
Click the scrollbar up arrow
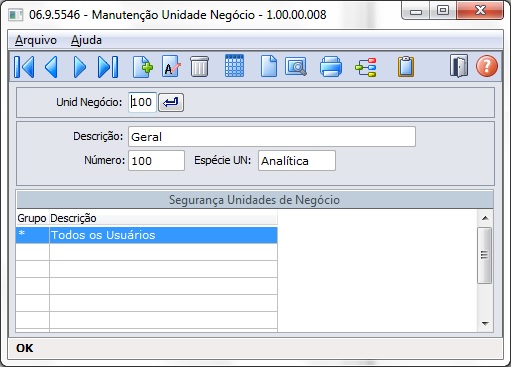[485, 218]
